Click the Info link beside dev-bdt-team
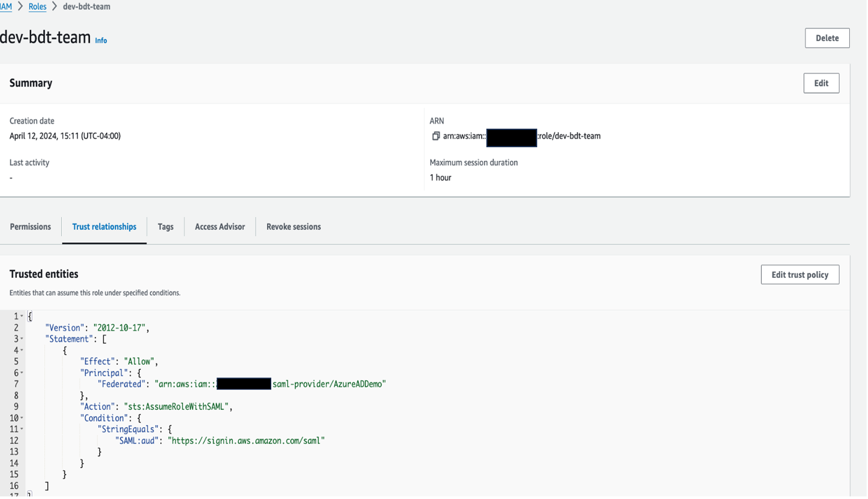Viewport: 868px width, 499px height. coord(101,40)
